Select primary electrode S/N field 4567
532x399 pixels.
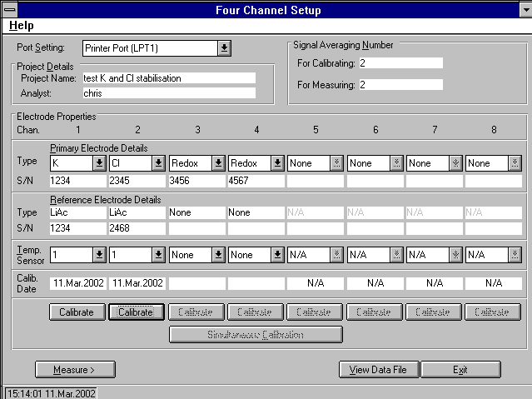coord(256,181)
